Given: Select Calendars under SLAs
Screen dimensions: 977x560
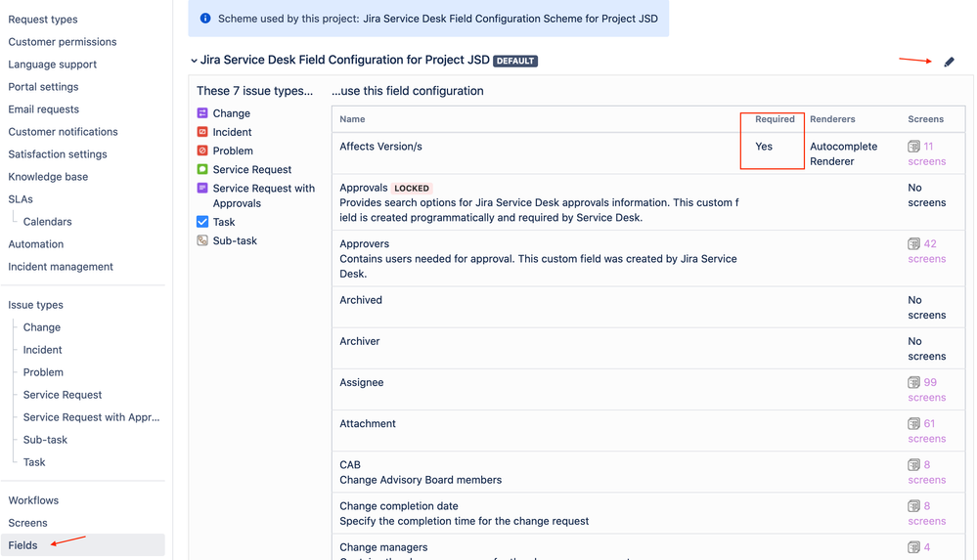Looking at the screenshot, I should click(47, 221).
